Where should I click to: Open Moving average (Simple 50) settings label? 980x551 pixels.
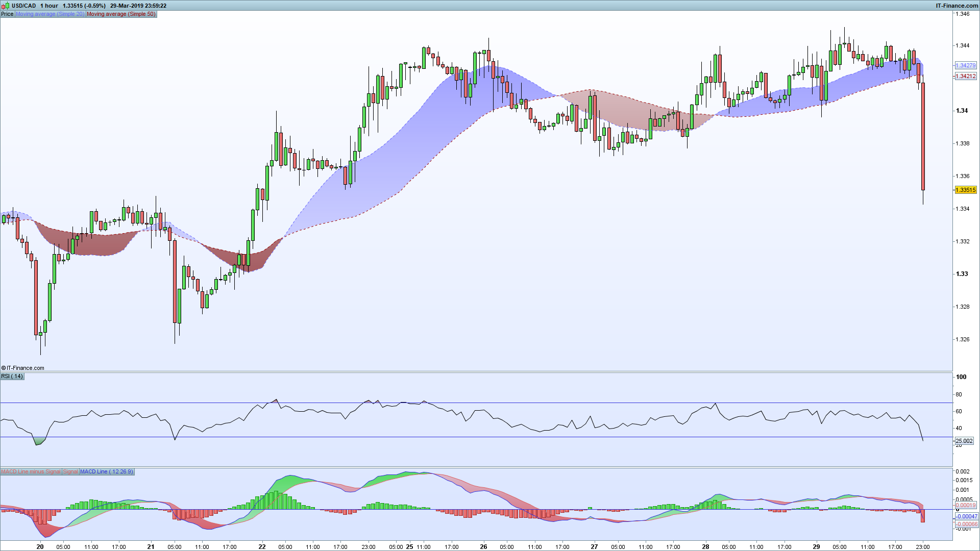pos(121,14)
